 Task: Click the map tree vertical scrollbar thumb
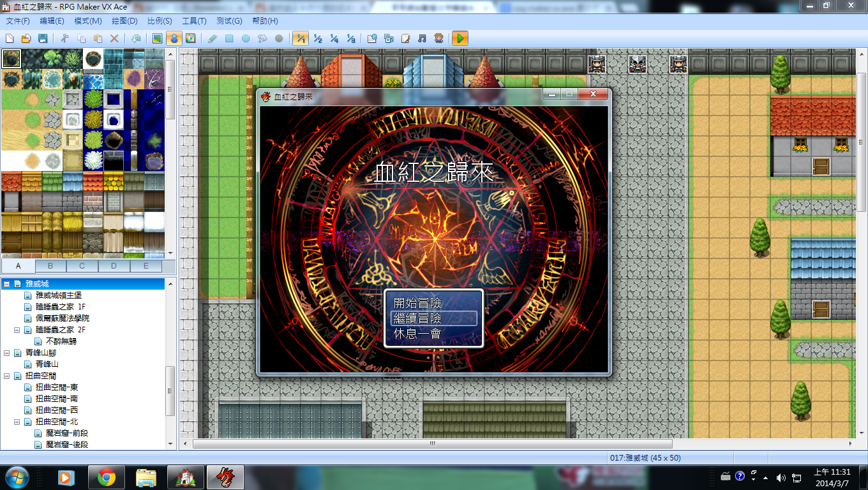[x=170, y=391]
